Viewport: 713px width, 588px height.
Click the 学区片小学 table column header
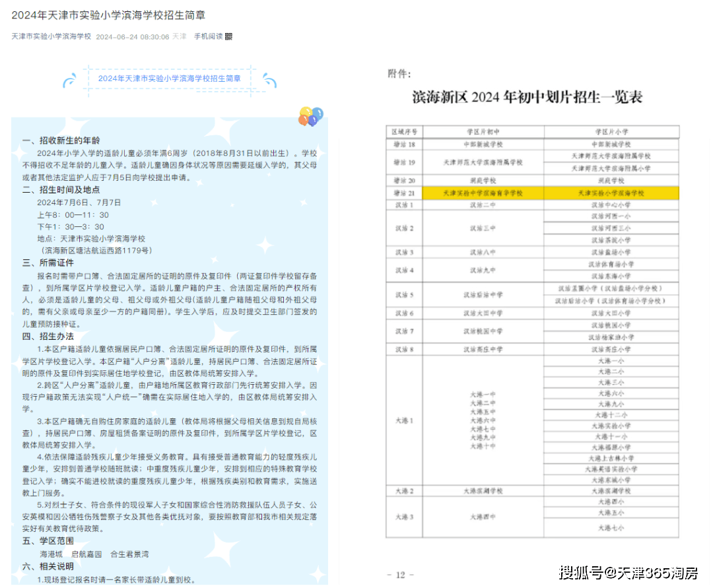click(611, 131)
